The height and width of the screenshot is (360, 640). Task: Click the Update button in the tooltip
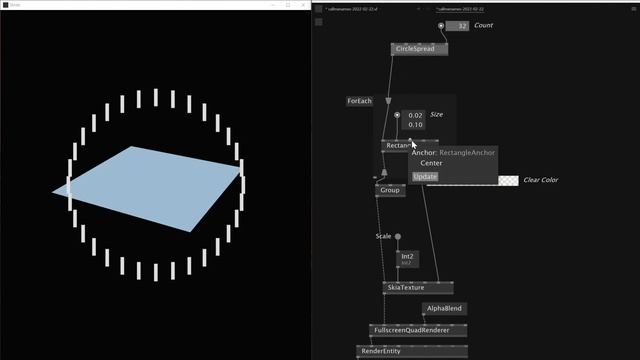425,177
